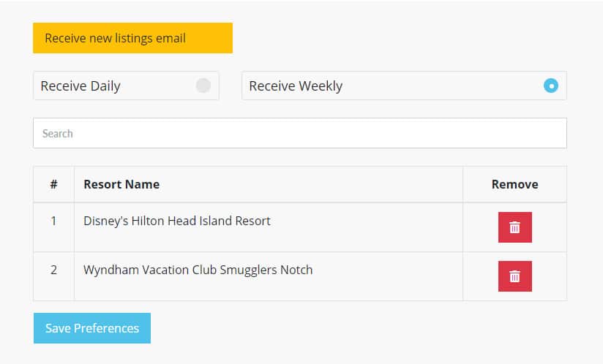Open Disney's Hilton Head Island Resort entry
The image size is (603, 364).
177,221
